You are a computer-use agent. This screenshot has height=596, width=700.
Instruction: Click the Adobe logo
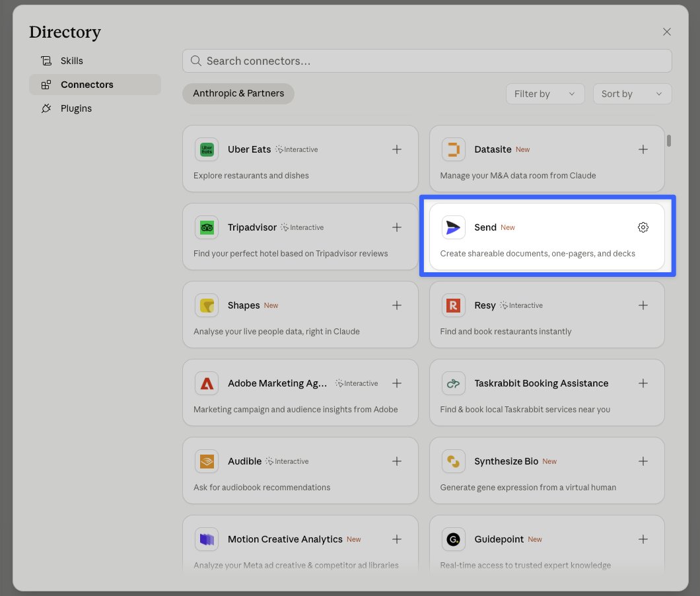point(207,383)
